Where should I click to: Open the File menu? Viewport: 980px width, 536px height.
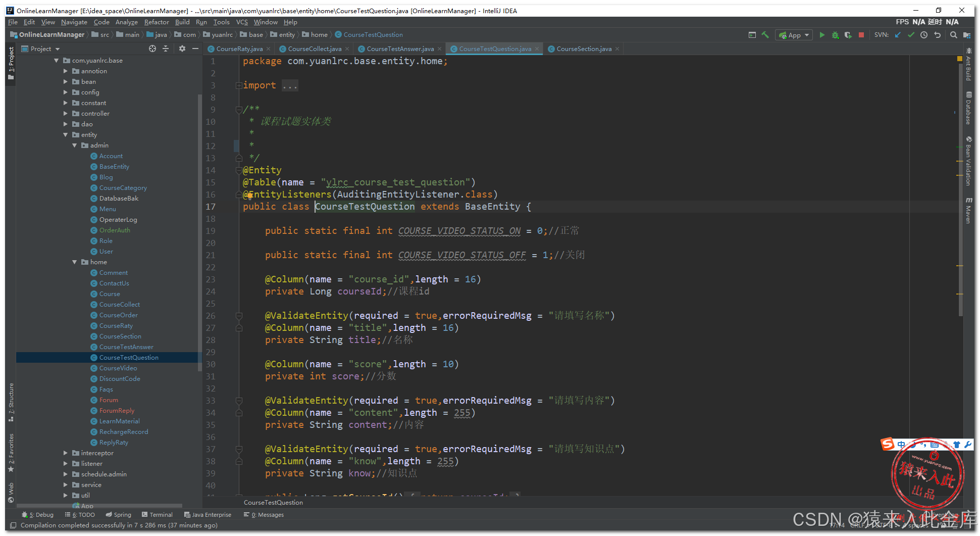pyautogui.click(x=13, y=22)
